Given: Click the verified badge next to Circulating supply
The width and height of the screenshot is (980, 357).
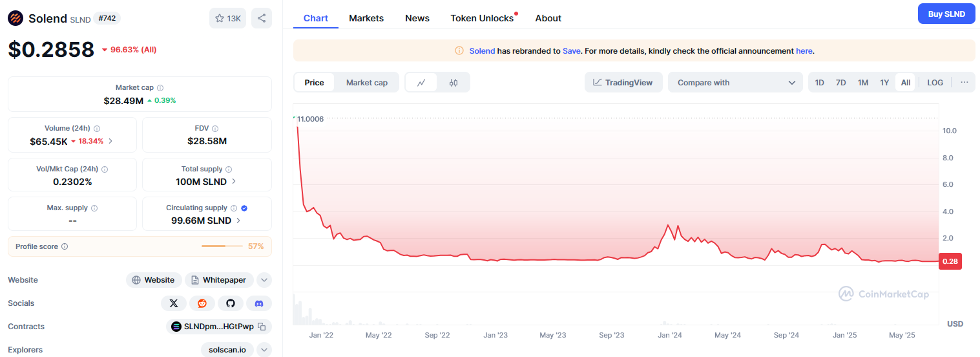Looking at the screenshot, I should [x=244, y=208].
